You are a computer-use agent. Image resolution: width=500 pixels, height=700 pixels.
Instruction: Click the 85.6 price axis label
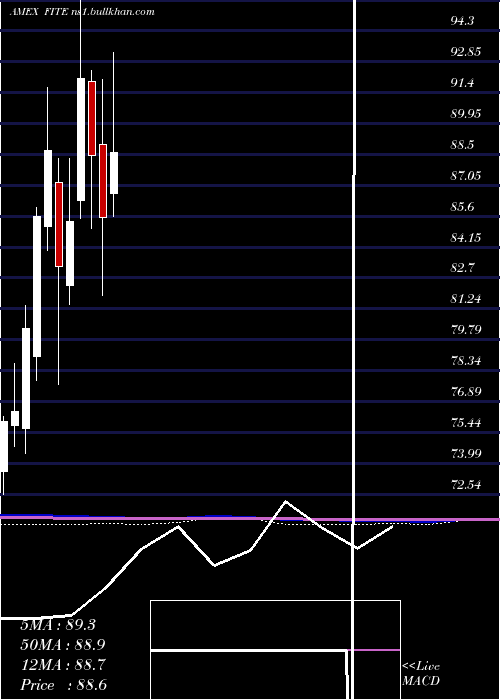click(462, 207)
